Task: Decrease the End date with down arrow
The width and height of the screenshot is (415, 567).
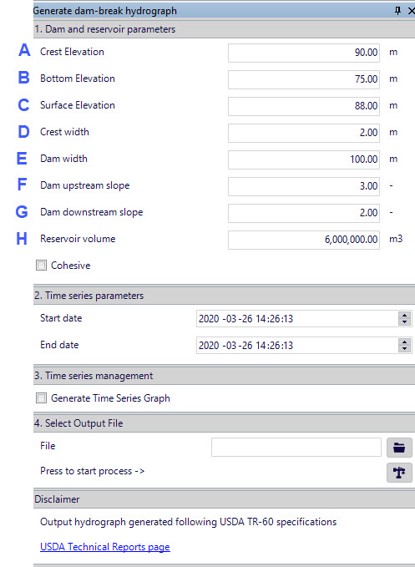Action: coord(405,349)
